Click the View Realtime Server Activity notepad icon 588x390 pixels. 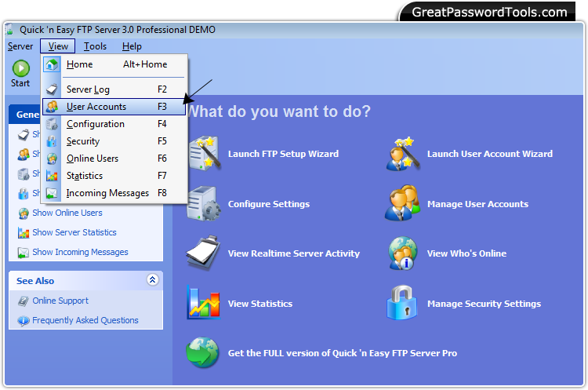203,253
